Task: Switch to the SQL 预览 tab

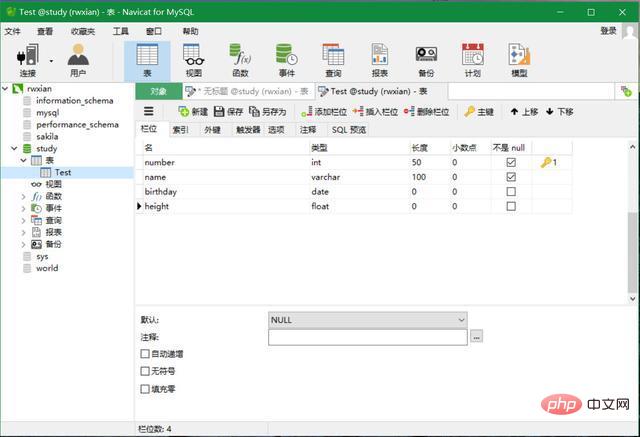Action: (349, 130)
